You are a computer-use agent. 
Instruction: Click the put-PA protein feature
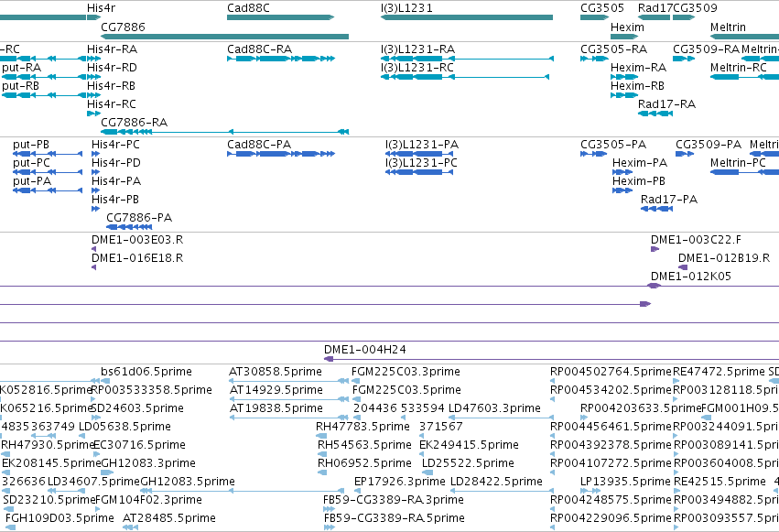[x=48, y=190]
